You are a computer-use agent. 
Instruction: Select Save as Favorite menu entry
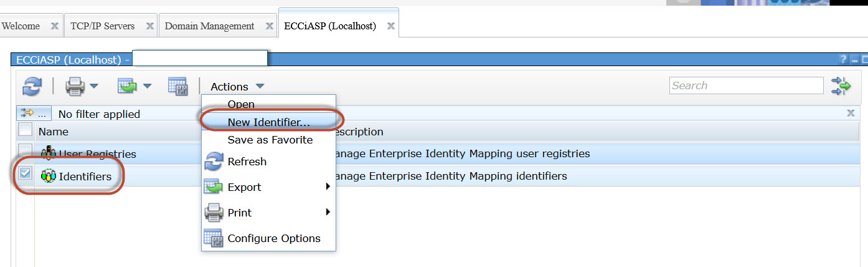270,140
